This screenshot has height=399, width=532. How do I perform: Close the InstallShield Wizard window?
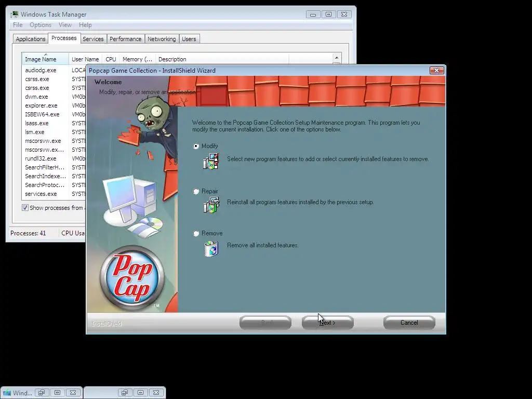click(x=436, y=70)
